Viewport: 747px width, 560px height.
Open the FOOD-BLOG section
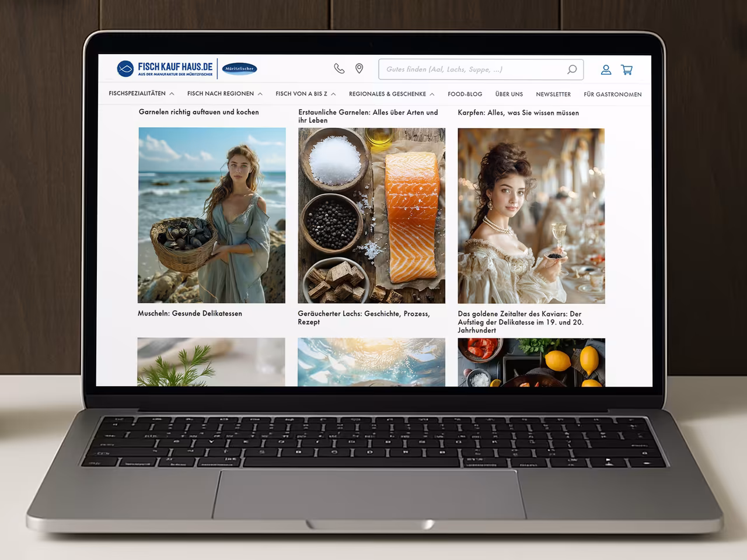pos(465,94)
